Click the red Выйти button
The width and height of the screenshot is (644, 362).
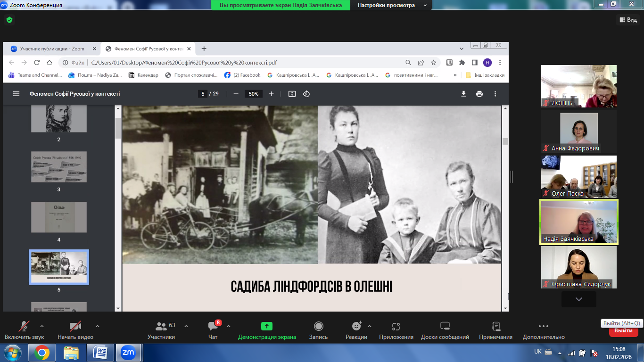click(623, 331)
